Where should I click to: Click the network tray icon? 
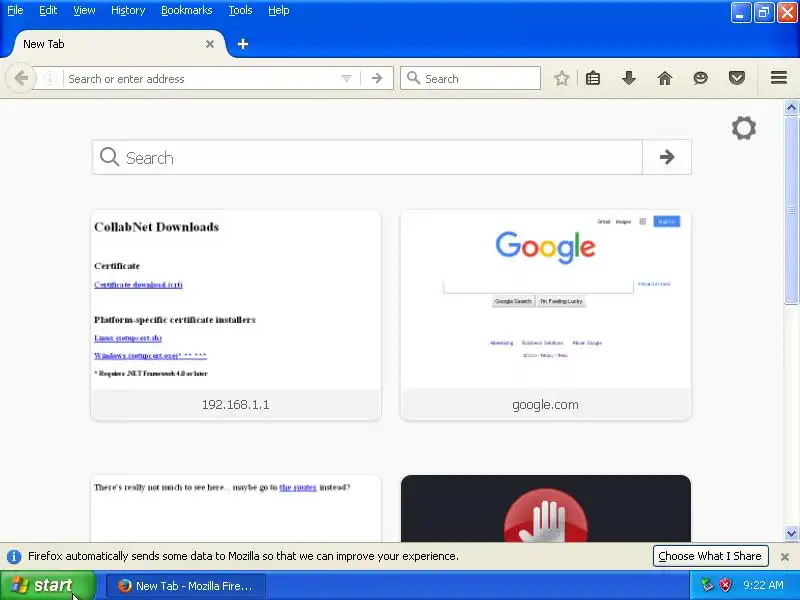(x=707, y=585)
